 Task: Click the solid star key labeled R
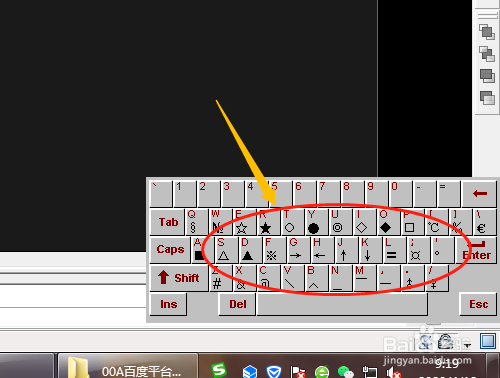268,222
